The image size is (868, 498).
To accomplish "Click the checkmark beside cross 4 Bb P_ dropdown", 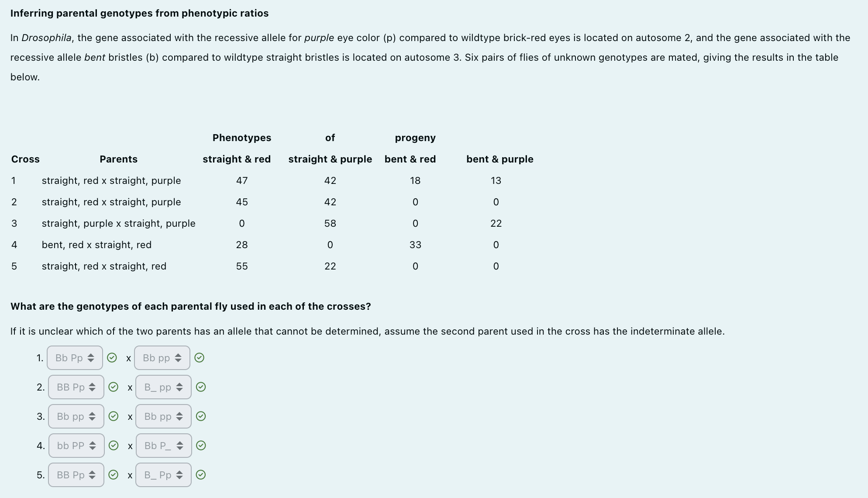I will (x=201, y=446).
